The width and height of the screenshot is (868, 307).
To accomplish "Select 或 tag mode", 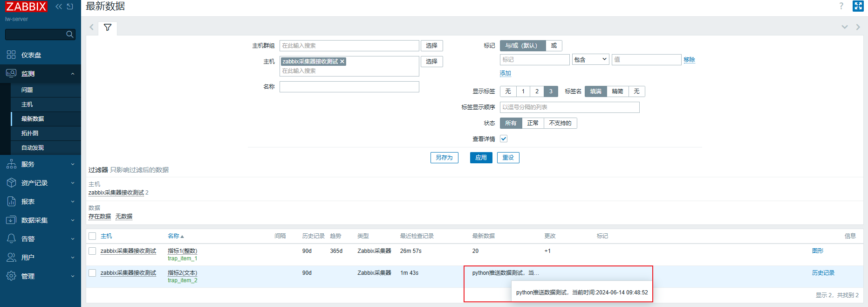I will [554, 46].
